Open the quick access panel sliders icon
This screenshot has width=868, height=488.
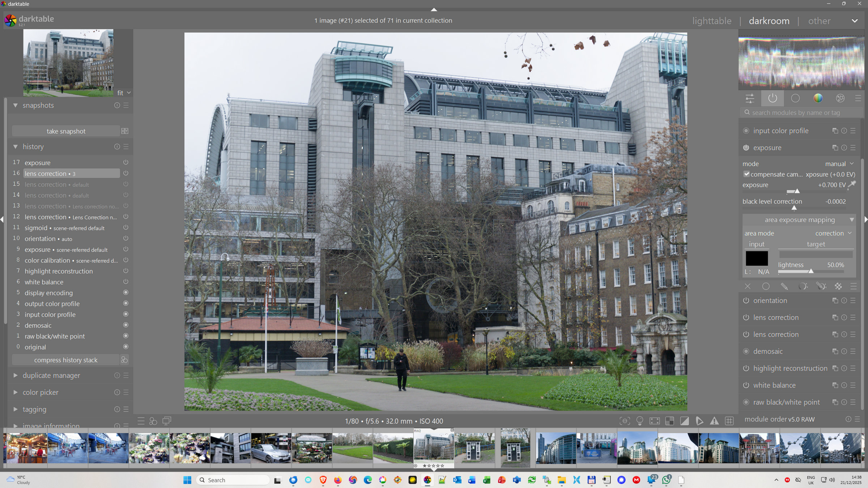(750, 98)
